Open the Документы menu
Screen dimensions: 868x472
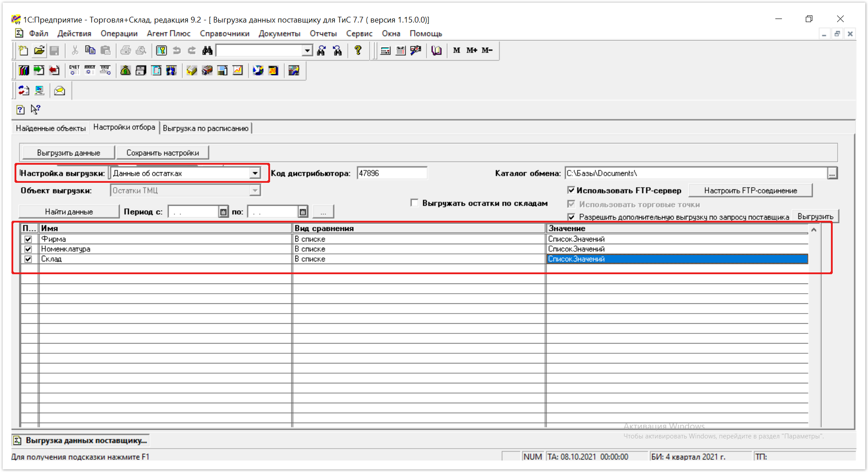click(x=279, y=34)
